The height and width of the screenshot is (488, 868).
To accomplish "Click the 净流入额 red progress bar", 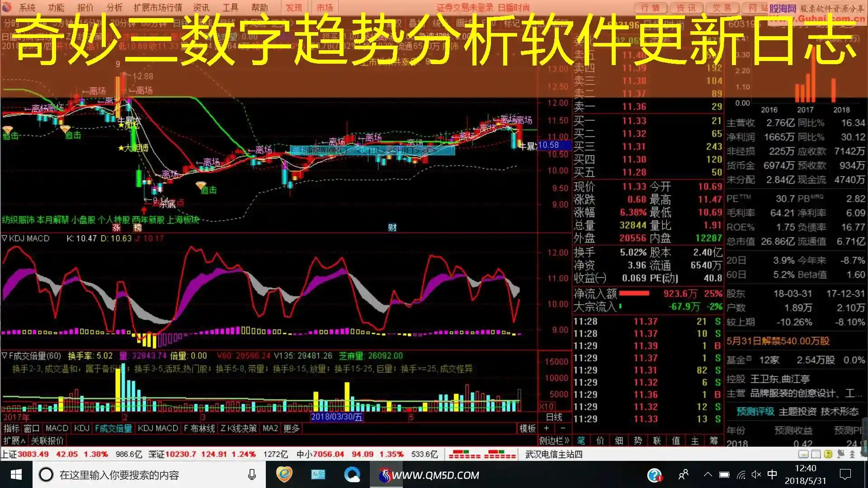I will coord(634,293).
